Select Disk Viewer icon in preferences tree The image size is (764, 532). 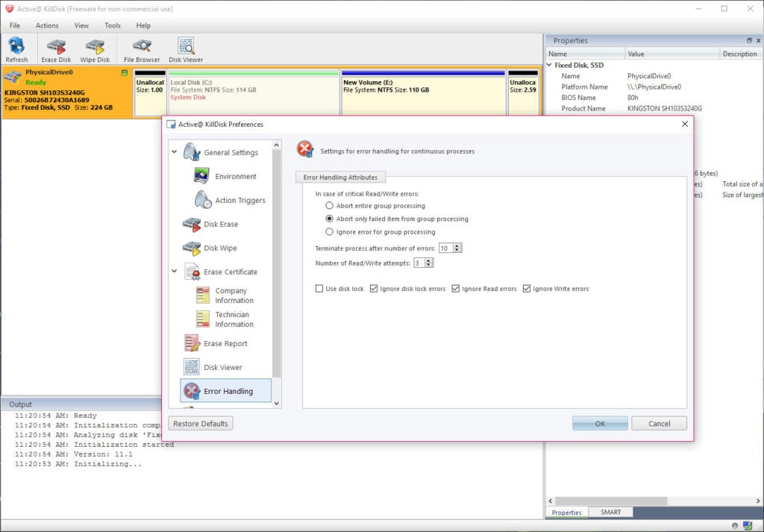click(x=192, y=367)
